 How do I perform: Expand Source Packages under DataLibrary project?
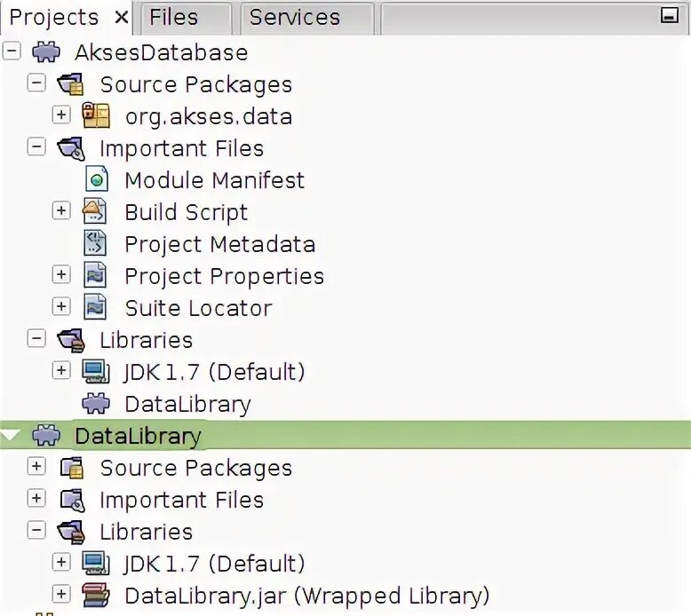36,466
